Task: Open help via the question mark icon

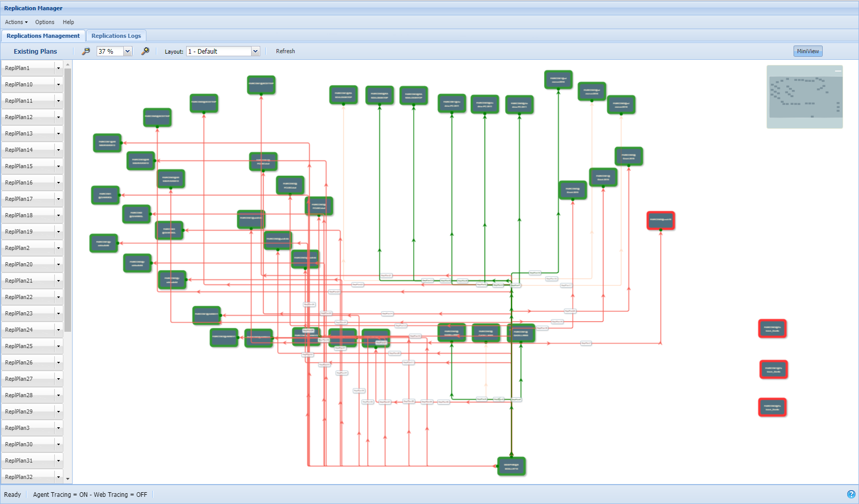Action: pyautogui.click(x=851, y=494)
